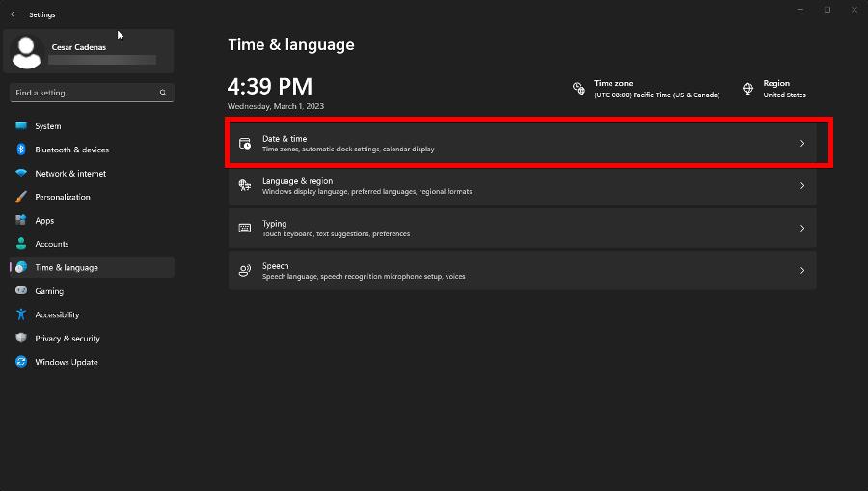
Task: Click the Apps icon in sidebar
Action: point(21,220)
